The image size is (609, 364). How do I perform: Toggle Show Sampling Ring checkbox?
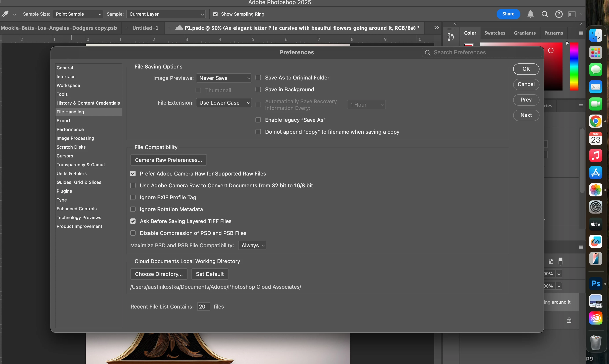coord(215,14)
